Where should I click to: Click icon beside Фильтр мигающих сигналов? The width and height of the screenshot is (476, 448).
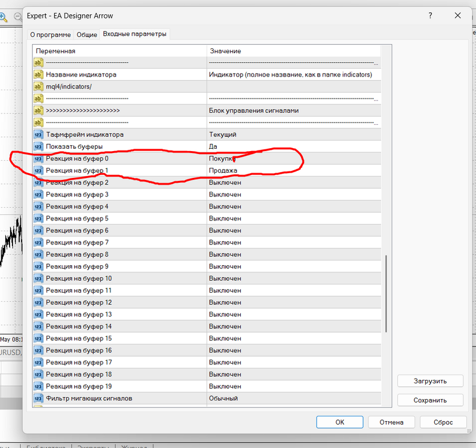(x=38, y=398)
